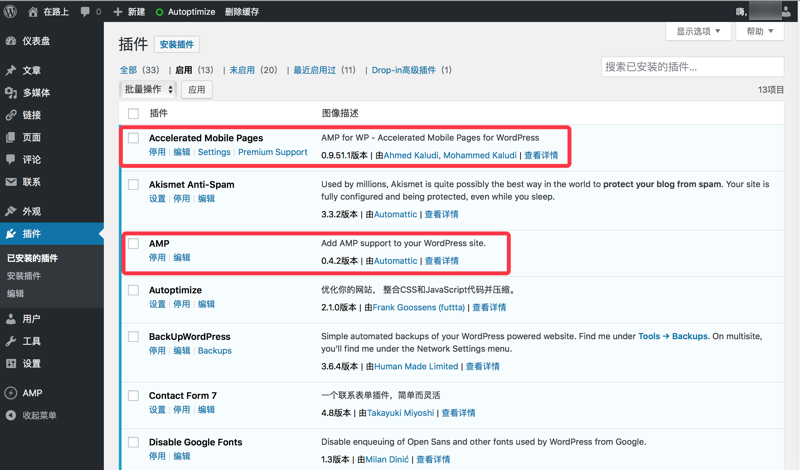Open Takayuki Miyoshi author link

point(400,413)
